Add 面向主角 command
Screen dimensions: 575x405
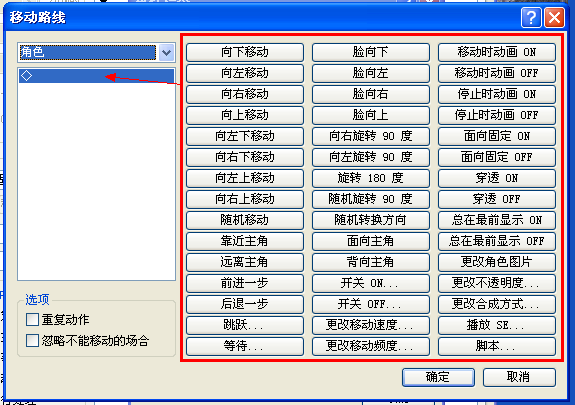pyautogui.click(x=371, y=241)
